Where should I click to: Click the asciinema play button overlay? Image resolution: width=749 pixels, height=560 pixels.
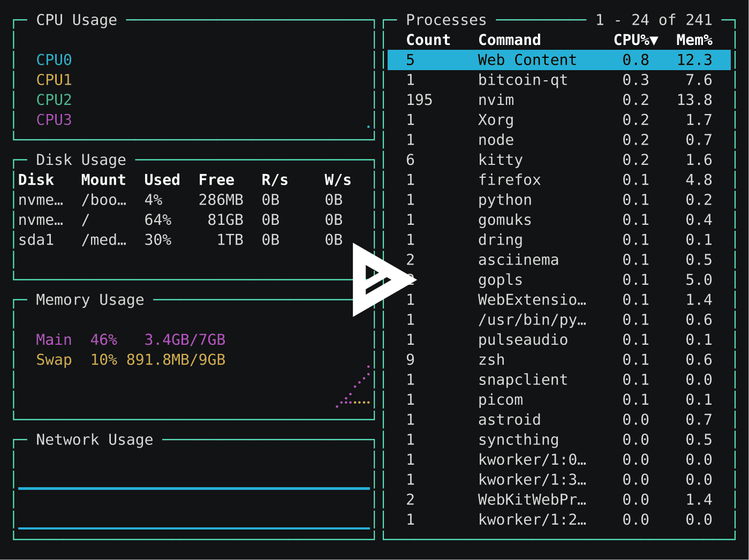pos(384,279)
